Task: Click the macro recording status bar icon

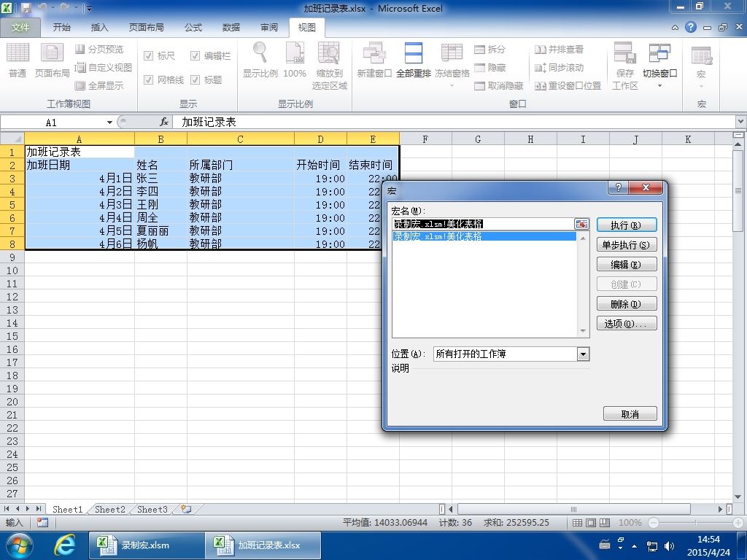Action: point(42,522)
